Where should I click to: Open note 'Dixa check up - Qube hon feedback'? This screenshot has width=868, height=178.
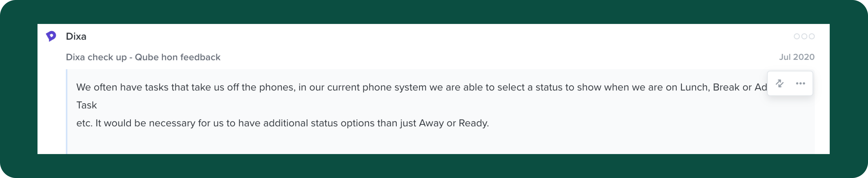143,57
